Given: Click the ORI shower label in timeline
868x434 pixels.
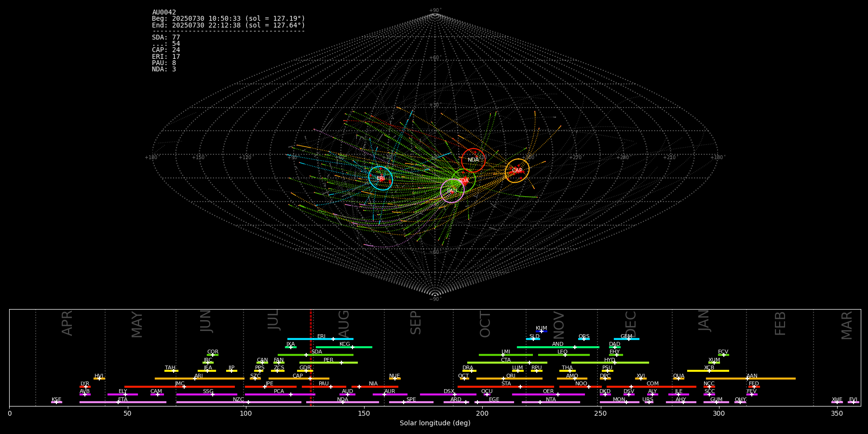Looking at the screenshot, I should tap(511, 376).
